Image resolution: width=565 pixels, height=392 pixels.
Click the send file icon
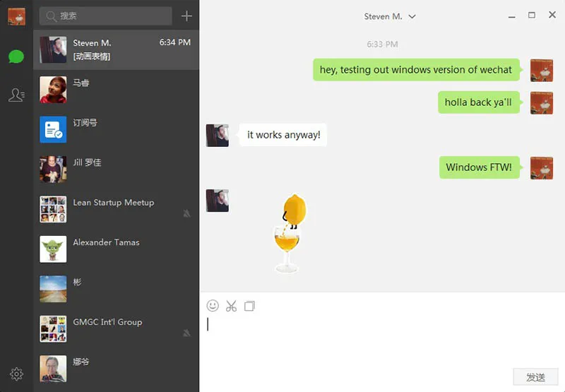(x=249, y=307)
